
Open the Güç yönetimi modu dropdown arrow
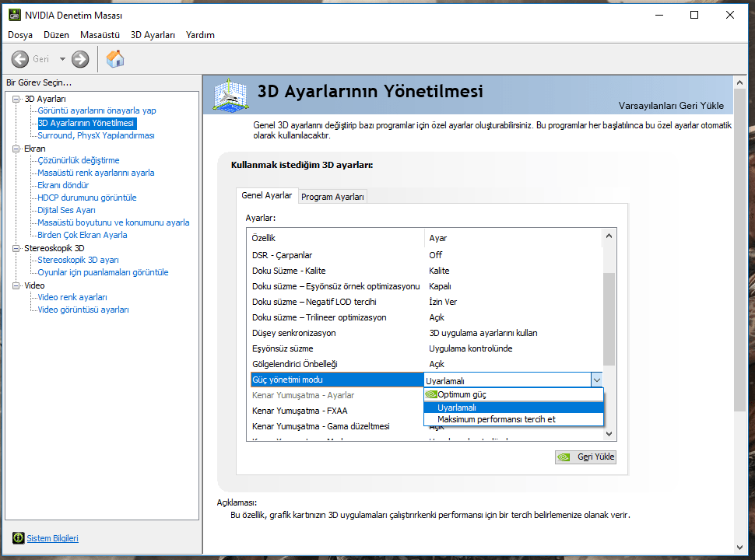(x=596, y=380)
